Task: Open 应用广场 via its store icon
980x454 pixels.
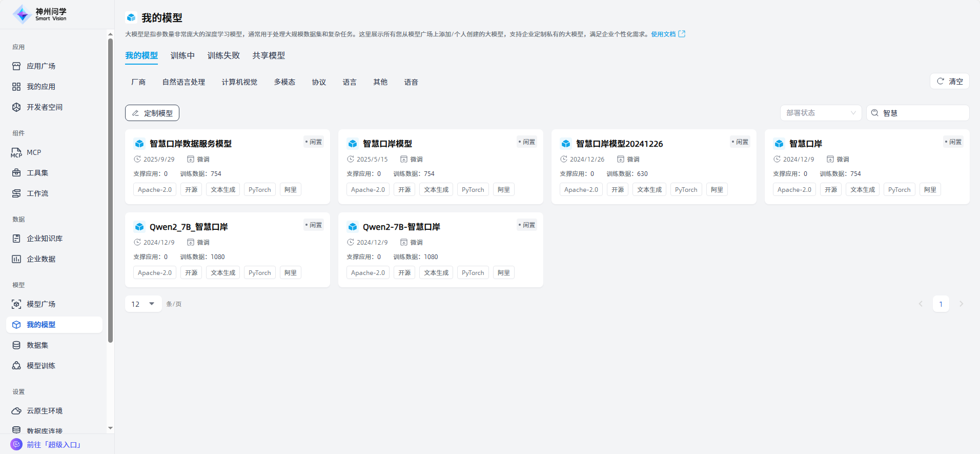Action: (16, 66)
